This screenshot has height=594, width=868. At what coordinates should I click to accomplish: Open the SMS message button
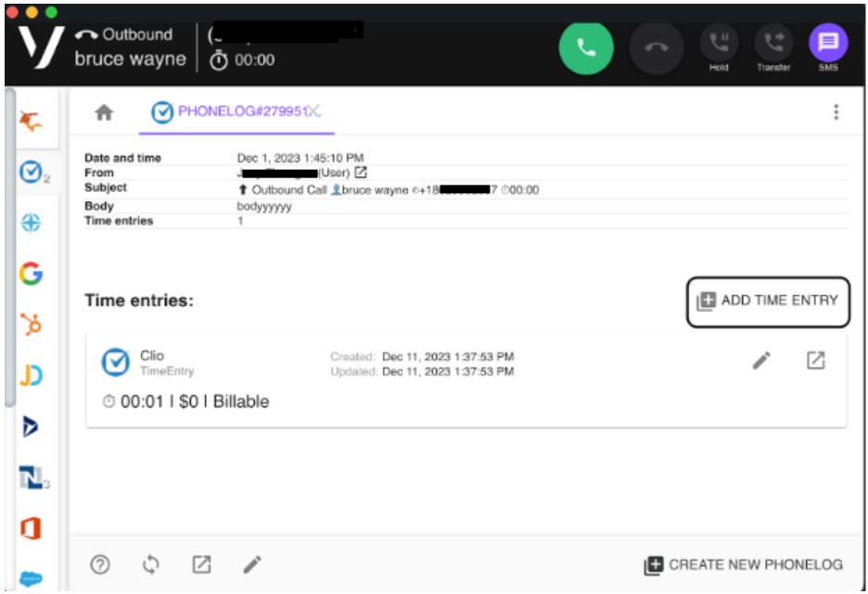tap(828, 44)
